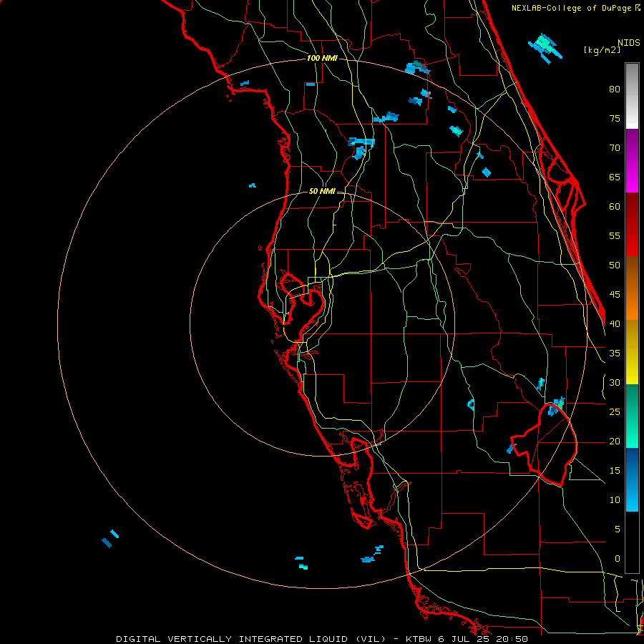Screen dimensions: 644x644
Task: Click the 70 value on the scale
Action: click(x=615, y=148)
